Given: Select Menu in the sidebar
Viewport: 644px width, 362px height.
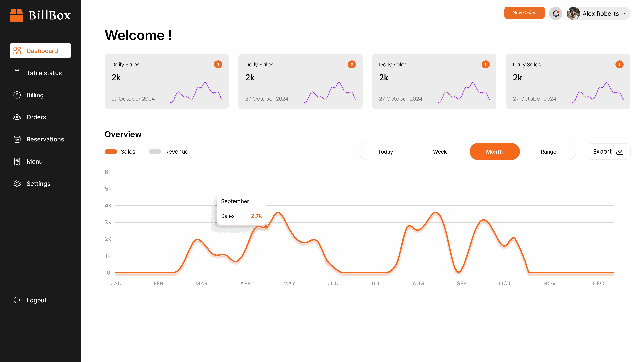Looking at the screenshot, I should coord(40,161).
